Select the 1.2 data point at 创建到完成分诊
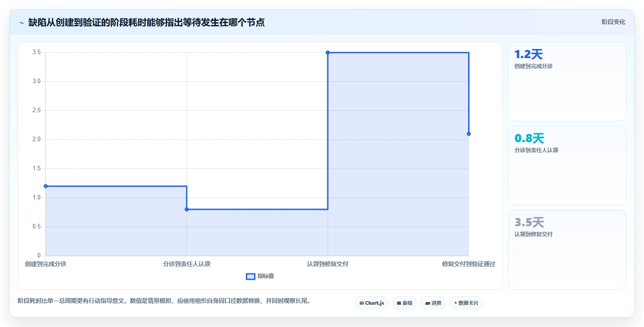 tap(45, 186)
